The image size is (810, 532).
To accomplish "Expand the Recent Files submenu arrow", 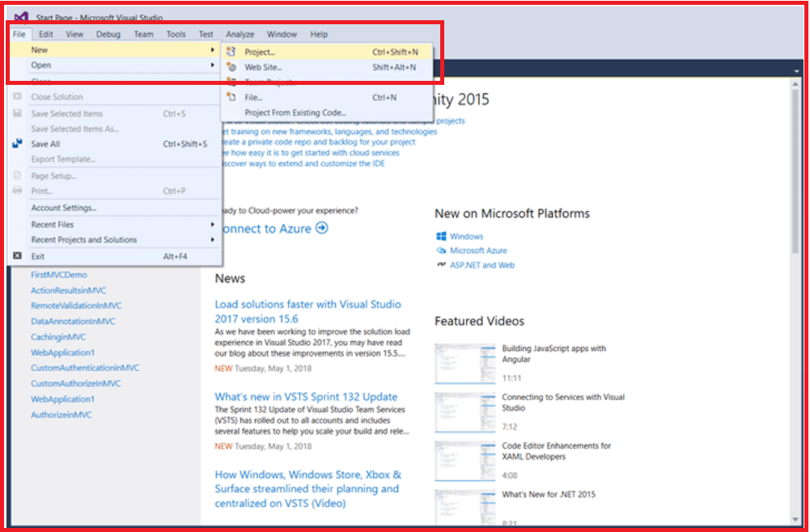I will coord(212,225).
